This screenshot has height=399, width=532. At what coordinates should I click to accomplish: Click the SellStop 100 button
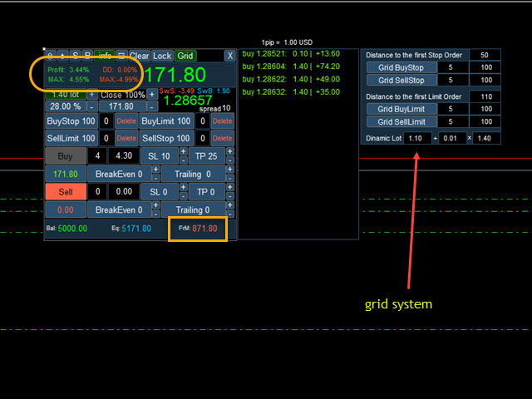pyautogui.click(x=166, y=139)
